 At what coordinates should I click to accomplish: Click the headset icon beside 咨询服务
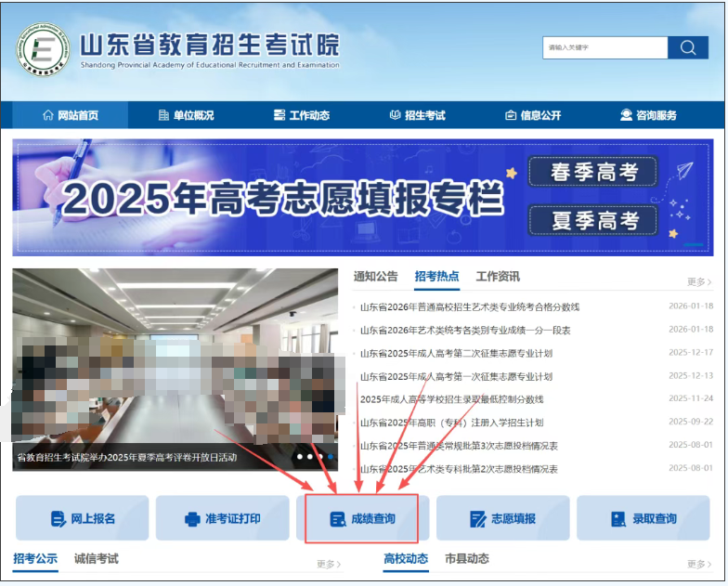click(x=626, y=115)
